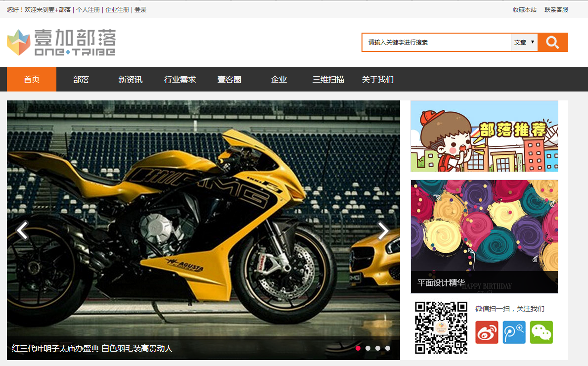Click the orange search magnifier icon
588x366 pixels.
pyautogui.click(x=552, y=43)
